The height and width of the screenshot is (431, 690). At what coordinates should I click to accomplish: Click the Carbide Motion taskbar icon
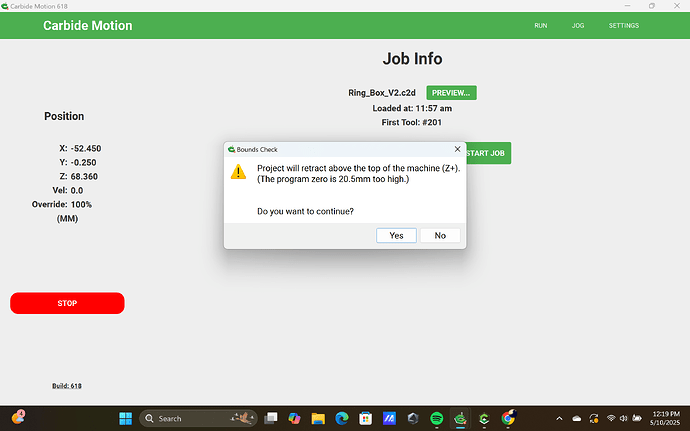coord(460,418)
